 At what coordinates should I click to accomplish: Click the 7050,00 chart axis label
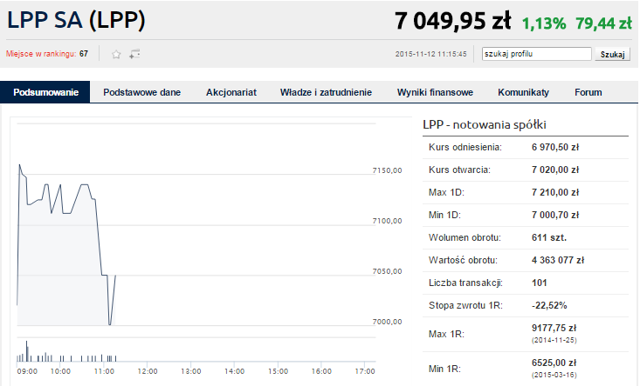[x=387, y=271]
